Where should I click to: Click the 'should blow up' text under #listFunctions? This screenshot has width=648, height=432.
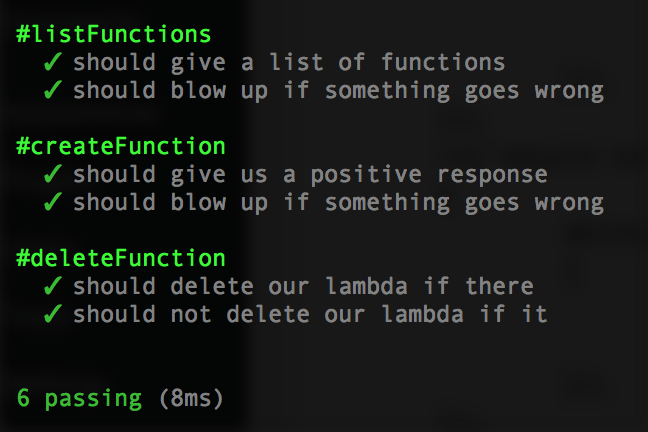click(x=338, y=91)
